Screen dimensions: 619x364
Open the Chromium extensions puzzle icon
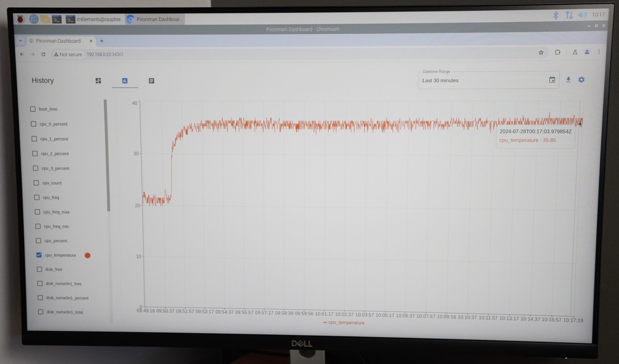557,52
